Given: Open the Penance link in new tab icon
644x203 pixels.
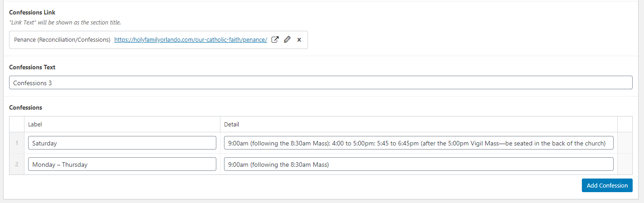Looking at the screenshot, I should [x=275, y=40].
